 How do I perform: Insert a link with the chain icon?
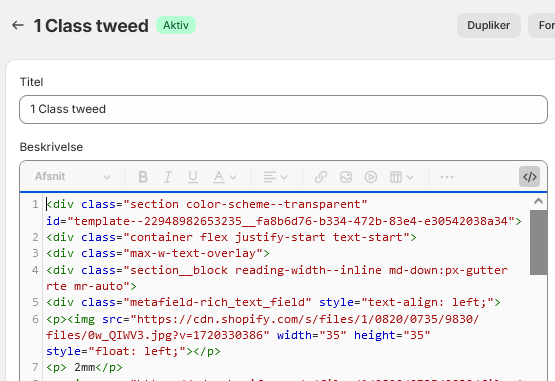click(321, 177)
